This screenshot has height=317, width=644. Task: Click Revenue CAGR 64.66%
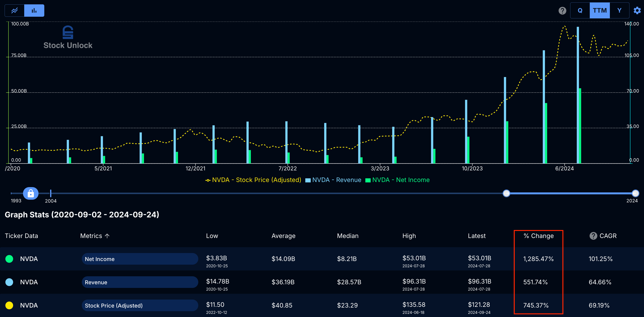pos(600,282)
